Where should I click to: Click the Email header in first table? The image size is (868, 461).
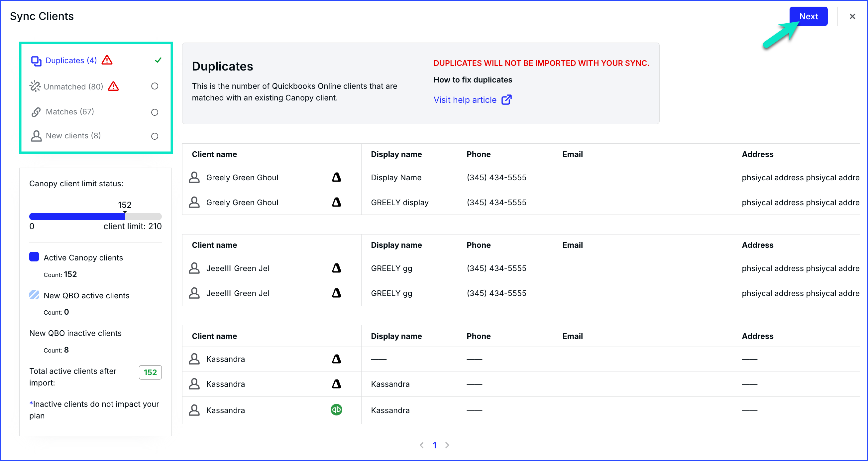pos(573,154)
